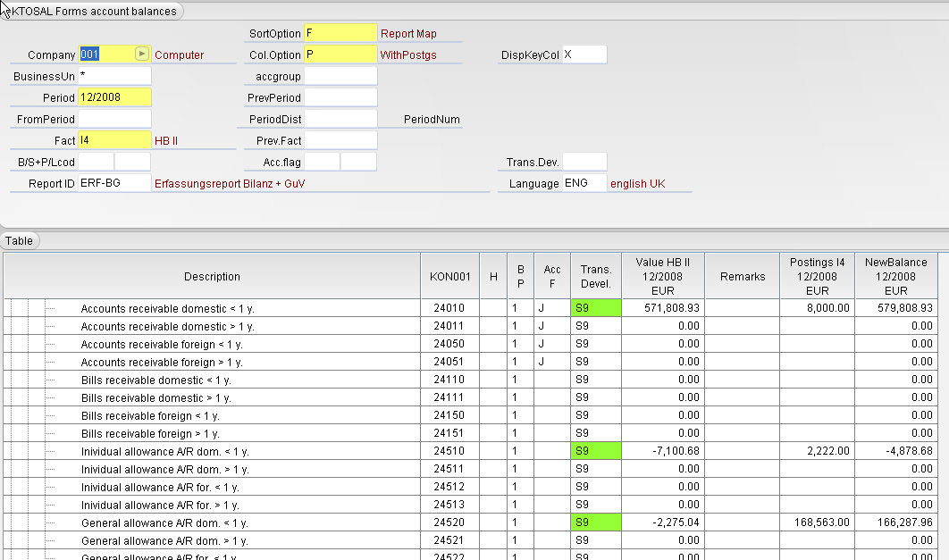The height and width of the screenshot is (560, 949).
Task: Click the Col.Option field containing P
Action: 340,54
